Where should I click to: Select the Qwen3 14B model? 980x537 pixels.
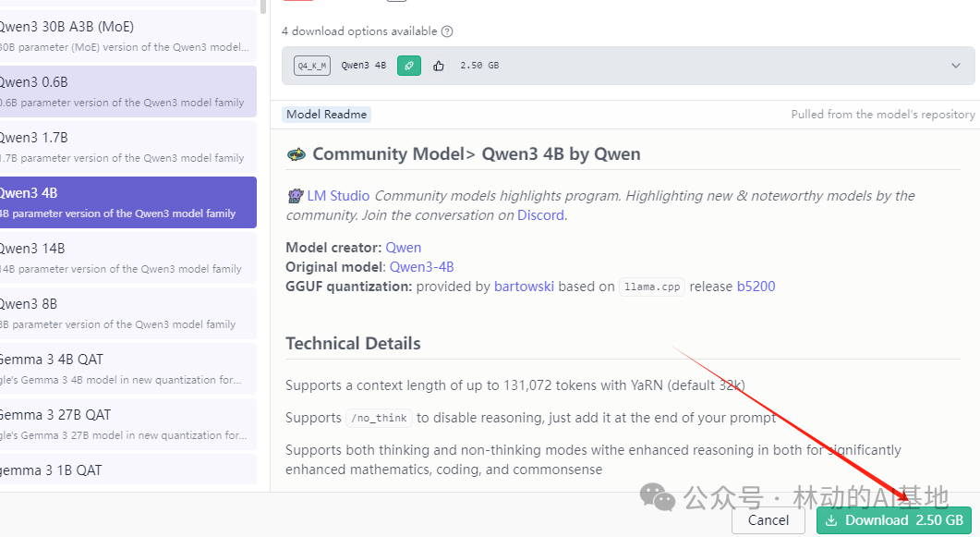click(x=127, y=258)
